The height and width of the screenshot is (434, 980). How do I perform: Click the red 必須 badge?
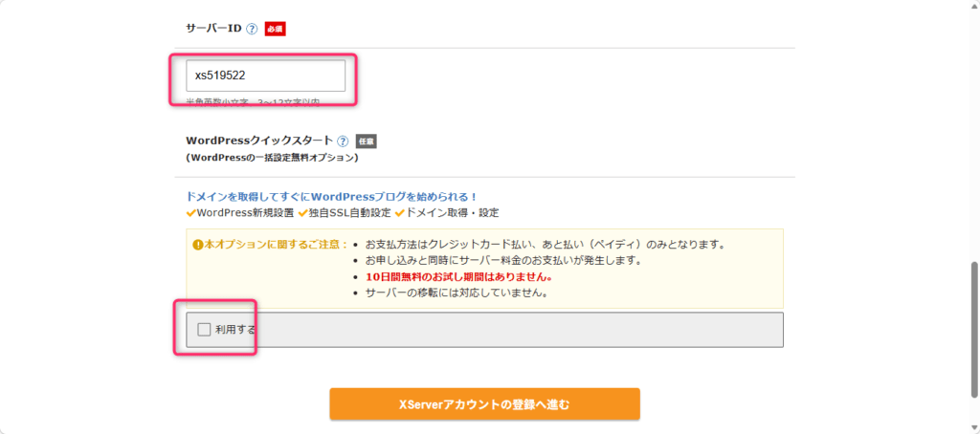pos(276,29)
